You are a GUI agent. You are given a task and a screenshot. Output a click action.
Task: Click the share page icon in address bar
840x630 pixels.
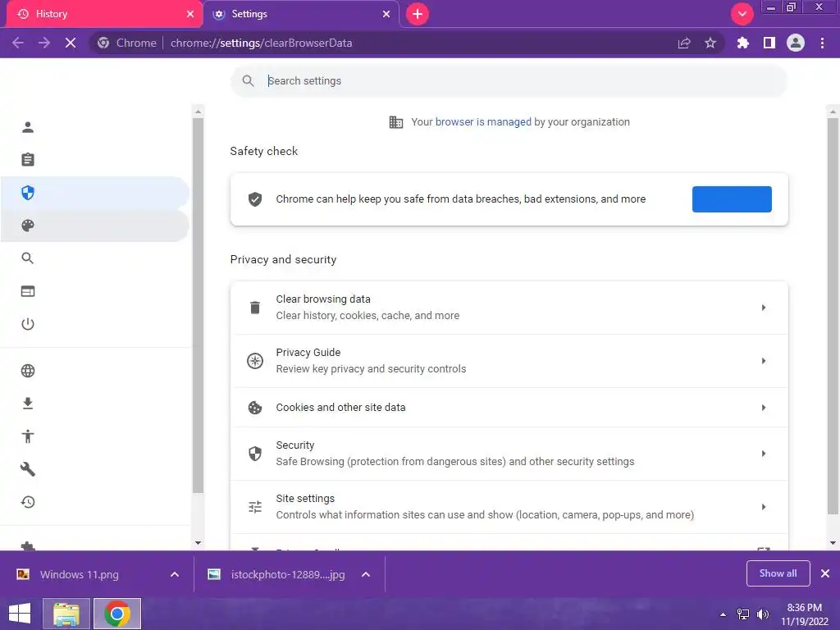point(684,43)
